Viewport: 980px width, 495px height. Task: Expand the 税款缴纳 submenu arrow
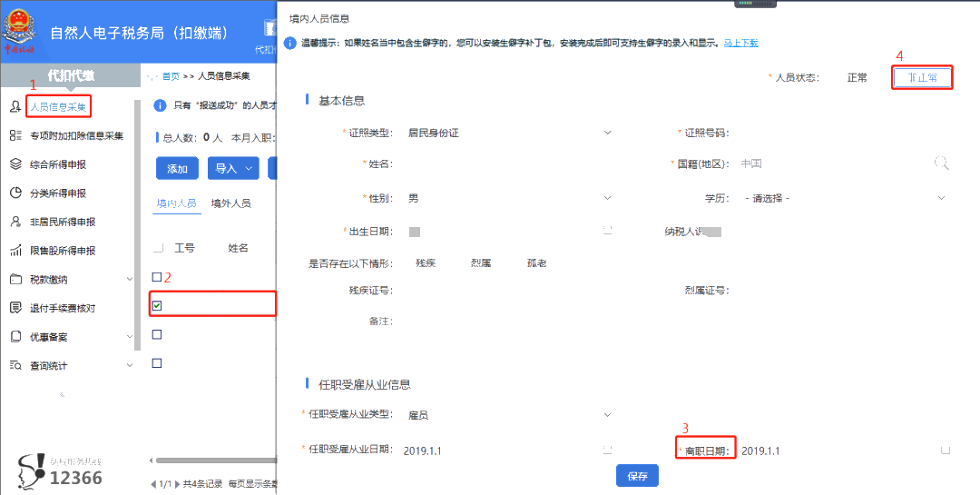click(x=130, y=279)
